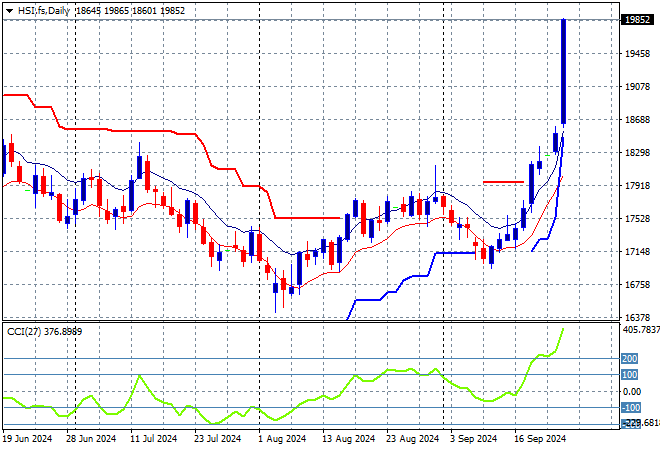Select the tall blue candle at far right
The image size is (660, 450).
[x=564, y=72]
